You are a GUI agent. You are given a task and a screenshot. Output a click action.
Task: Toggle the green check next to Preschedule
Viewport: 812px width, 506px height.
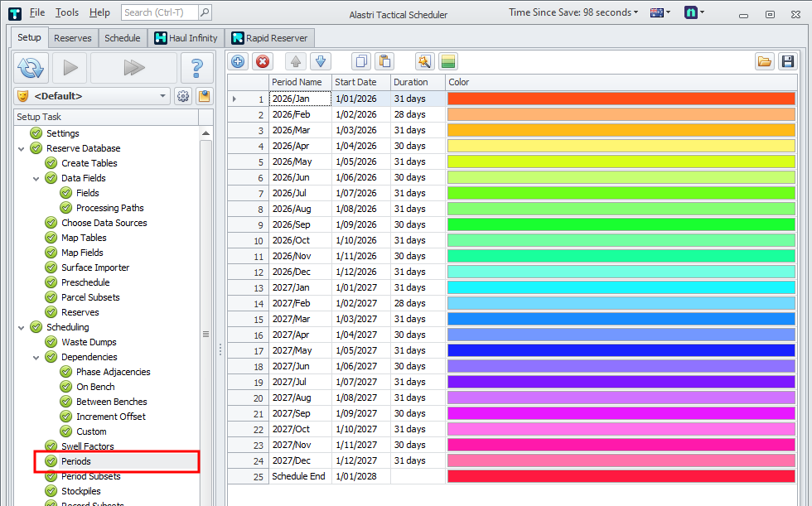pyautogui.click(x=51, y=282)
